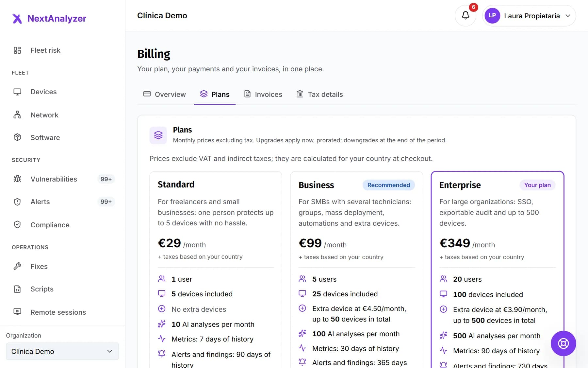Select the Enterprise plan title
588x368 pixels.
(460, 185)
